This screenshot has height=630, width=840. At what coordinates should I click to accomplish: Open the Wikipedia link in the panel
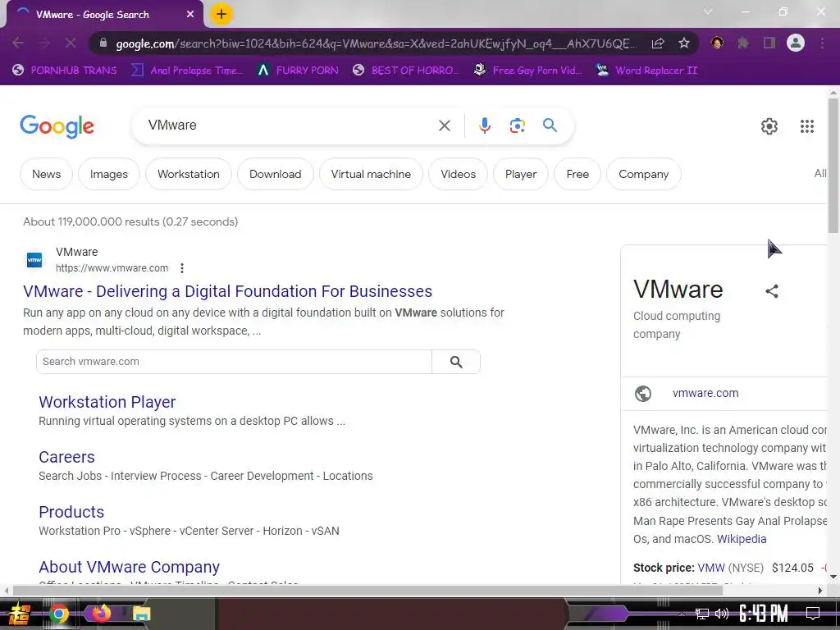click(742, 539)
